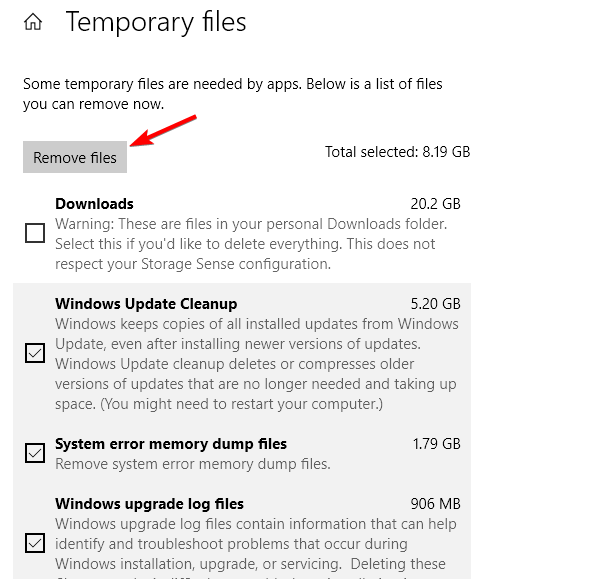Viewport: 589px width, 579px height.
Task: Select the Downloads item title
Action: [x=94, y=204]
